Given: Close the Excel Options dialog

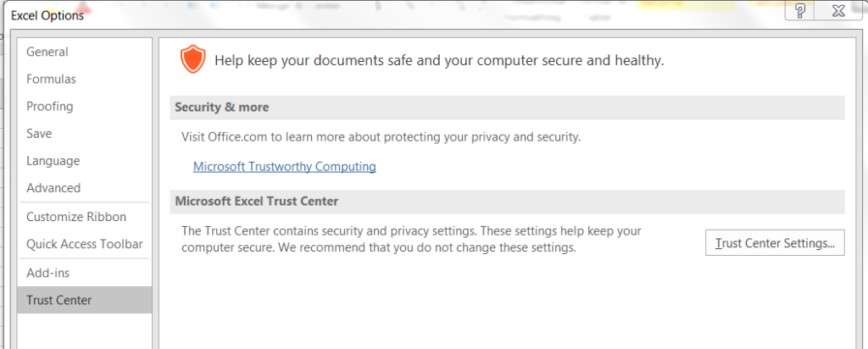Looking at the screenshot, I should [x=838, y=10].
